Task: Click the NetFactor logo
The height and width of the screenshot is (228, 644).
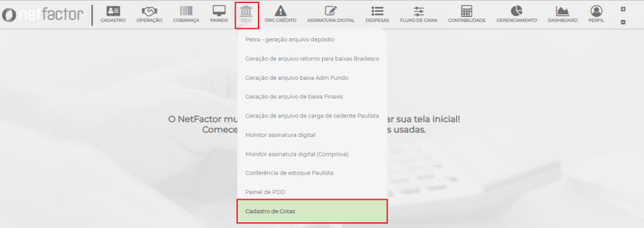Action: (42, 15)
